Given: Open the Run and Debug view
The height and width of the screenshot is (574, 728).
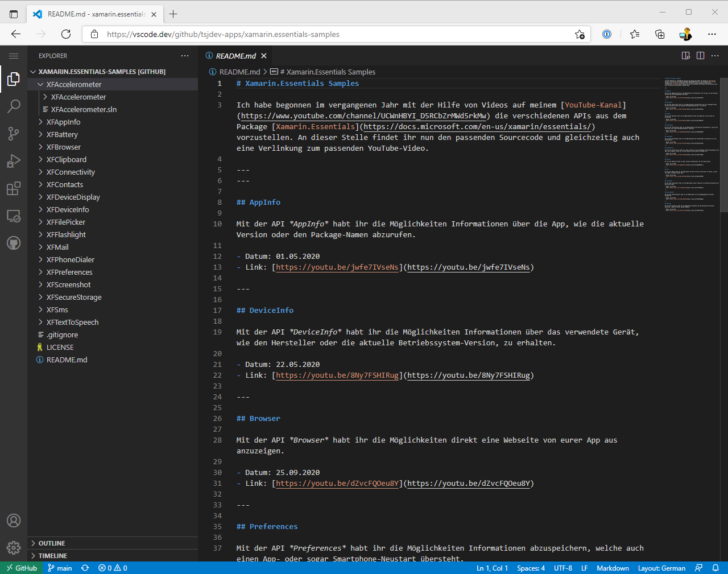Looking at the screenshot, I should [14, 161].
